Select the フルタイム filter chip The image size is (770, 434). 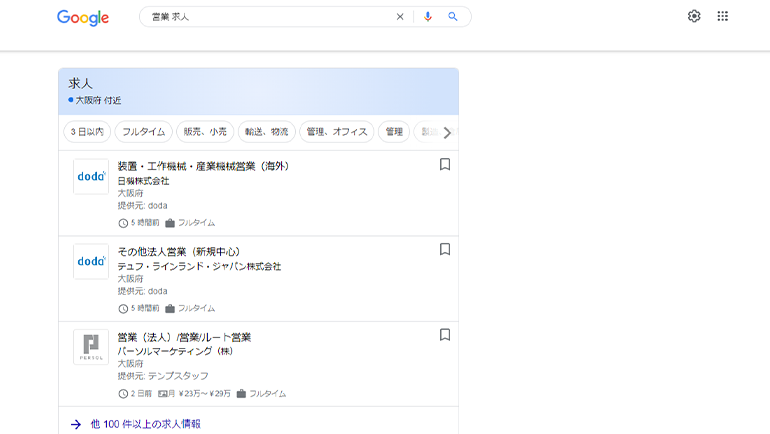pyautogui.click(x=143, y=132)
